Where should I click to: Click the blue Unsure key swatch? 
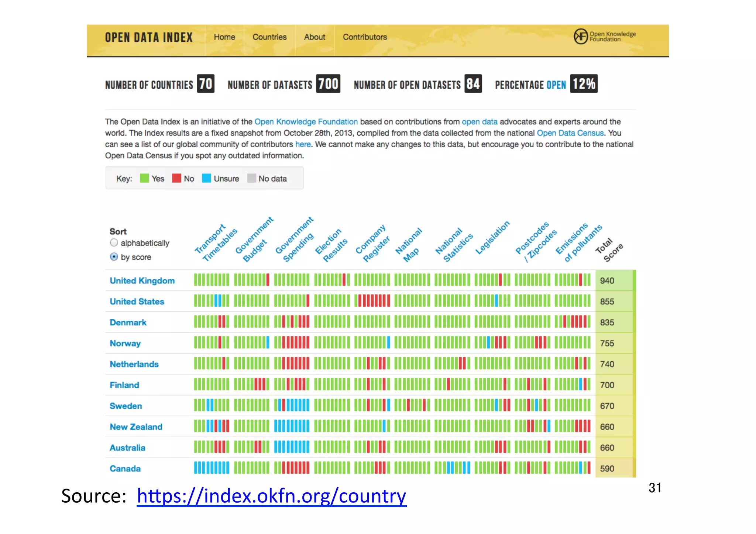click(x=206, y=178)
